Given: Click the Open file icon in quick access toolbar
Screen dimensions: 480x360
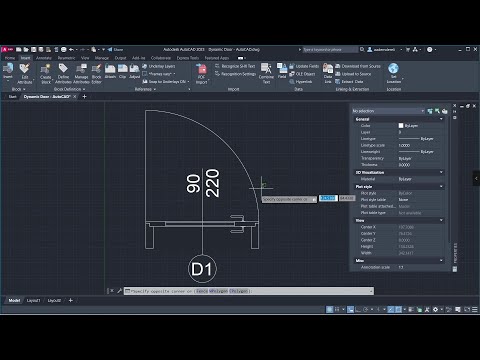Looking at the screenshot, I should 26,49.
